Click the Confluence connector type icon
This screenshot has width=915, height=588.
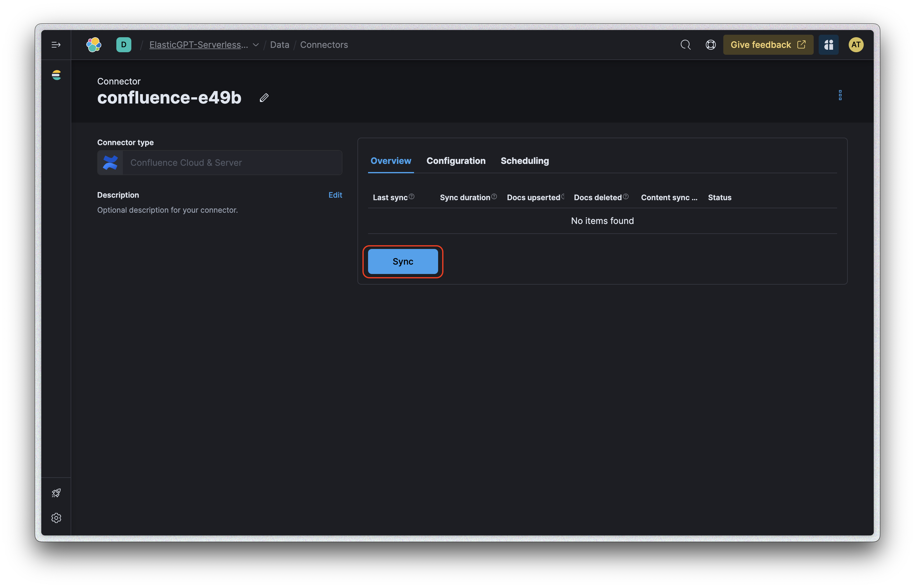pyautogui.click(x=110, y=163)
